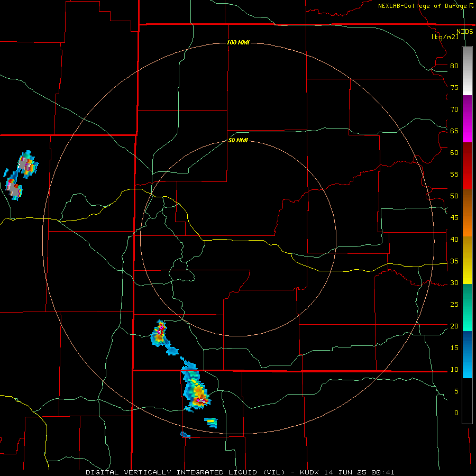Select the 55 value on color scale
The height and width of the screenshot is (476, 476).
coord(454,174)
